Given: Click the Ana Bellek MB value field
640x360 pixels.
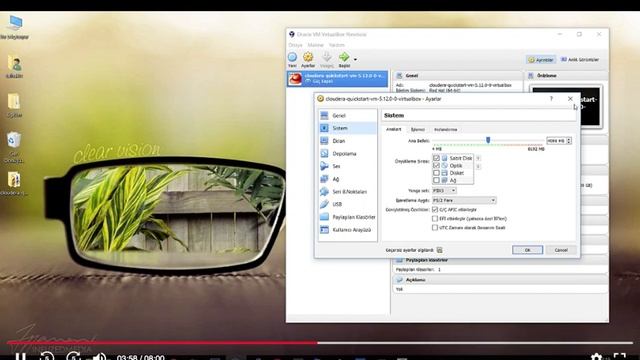Looking at the screenshot, I should [x=556, y=140].
